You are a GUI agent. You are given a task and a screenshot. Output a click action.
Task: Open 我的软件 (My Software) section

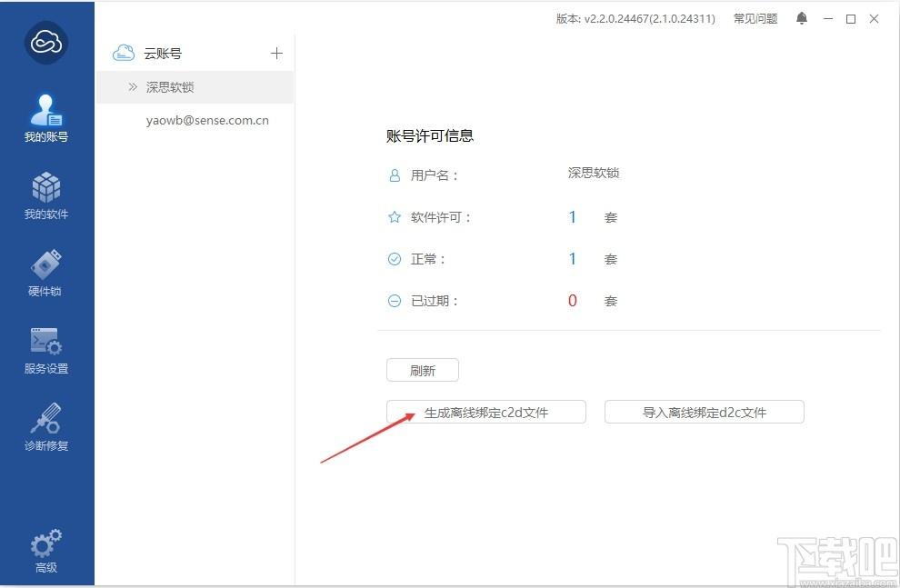(46, 196)
